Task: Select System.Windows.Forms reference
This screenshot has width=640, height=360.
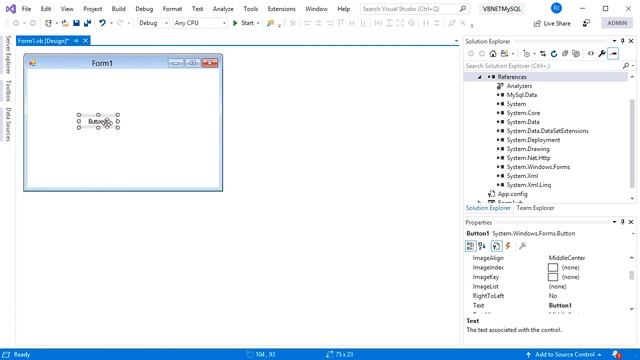Action: 538,167
